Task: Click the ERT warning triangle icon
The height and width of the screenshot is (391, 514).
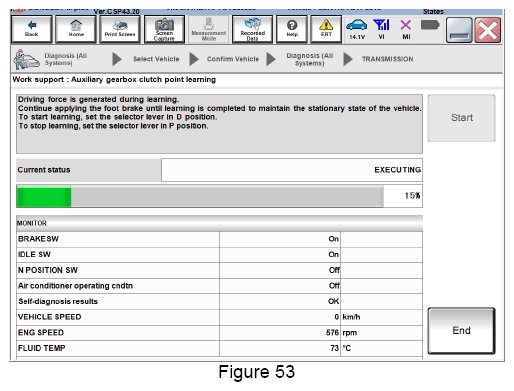Action: (x=326, y=29)
